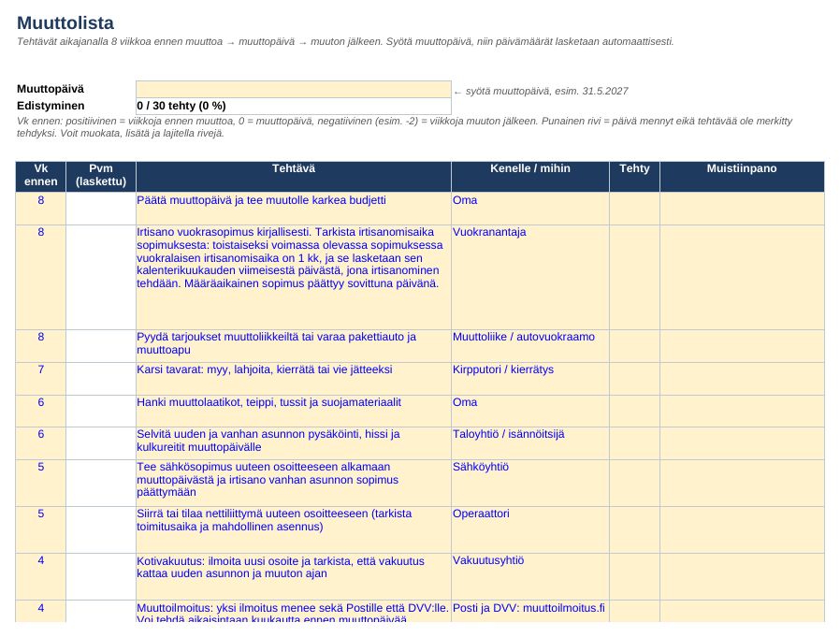
Task: Click Muuttoliike / autovuokraamo cell
Action: (x=529, y=346)
